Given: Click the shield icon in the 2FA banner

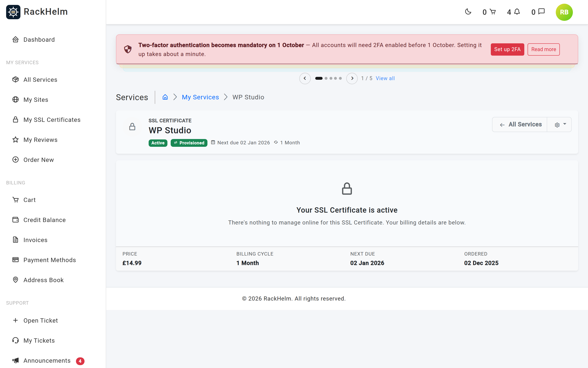Looking at the screenshot, I should click(x=128, y=49).
